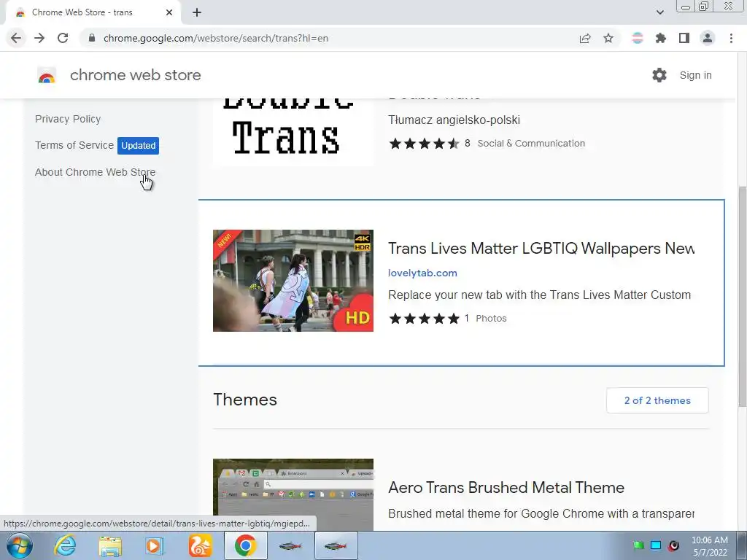Click the Social & Communication category label
The height and width of the screenshot is (560, 747).
coord(531,144)
